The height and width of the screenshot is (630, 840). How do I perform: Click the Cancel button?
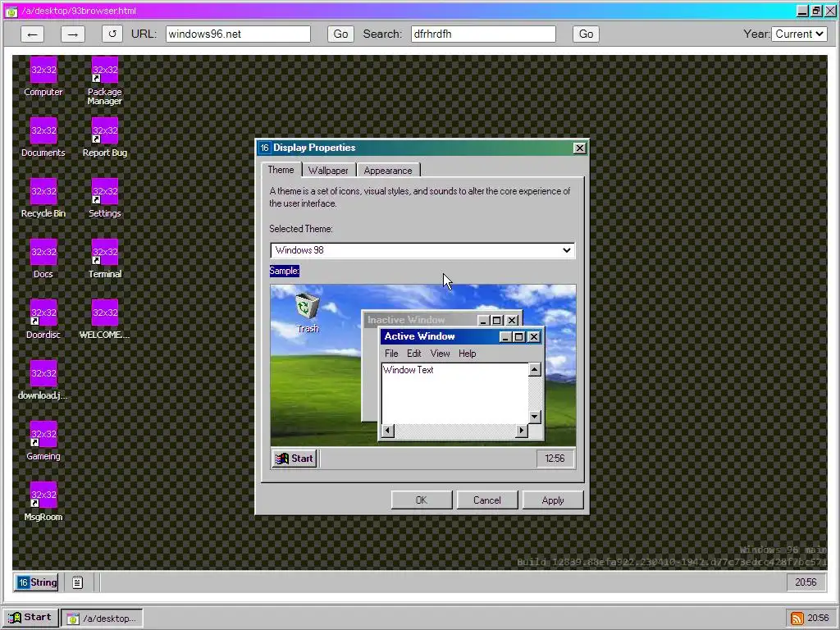point(487,500)
